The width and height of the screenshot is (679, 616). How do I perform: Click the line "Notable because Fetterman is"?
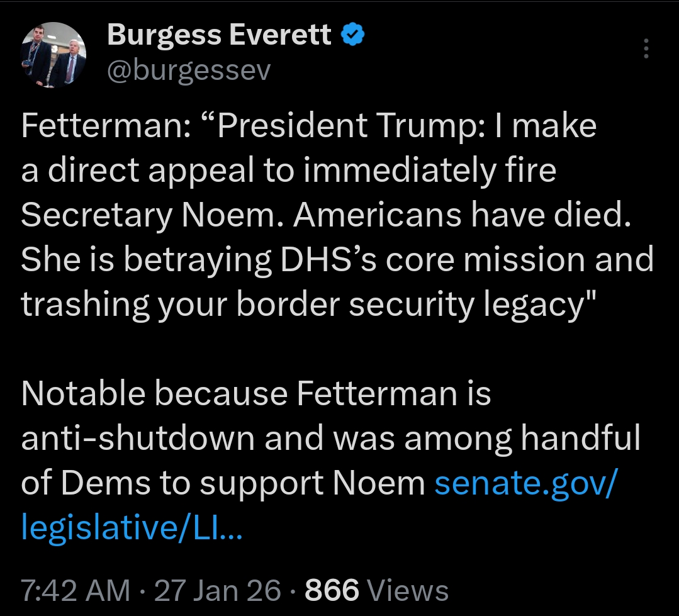click(255, 394)
